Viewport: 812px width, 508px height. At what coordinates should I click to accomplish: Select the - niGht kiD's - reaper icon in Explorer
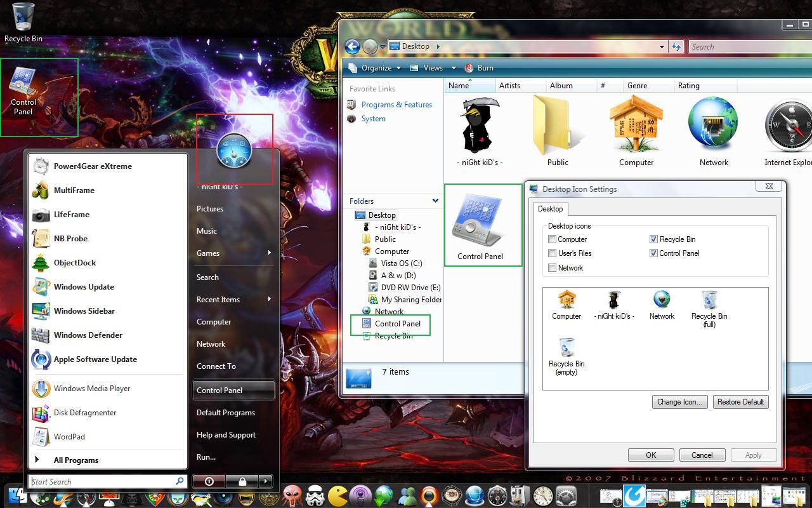pyautogui.click(x=480, y=132)
